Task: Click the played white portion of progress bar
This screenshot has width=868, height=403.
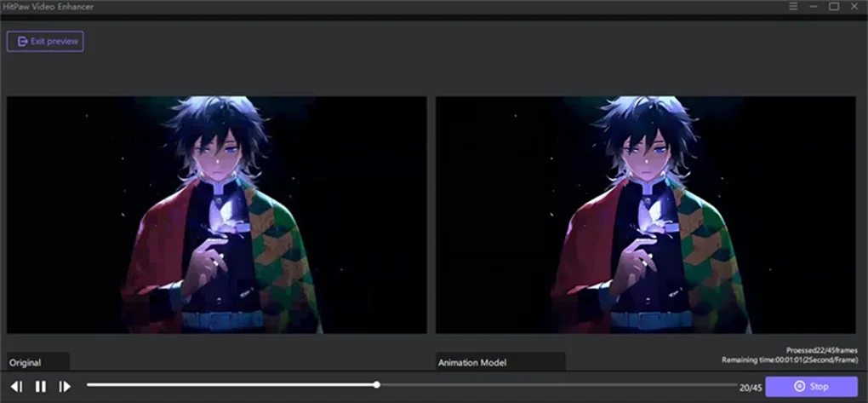Action: (x=230, y=385)
